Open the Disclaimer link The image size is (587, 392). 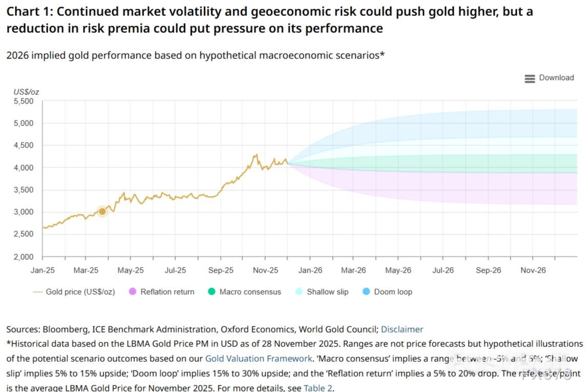(x=402, y=329)
